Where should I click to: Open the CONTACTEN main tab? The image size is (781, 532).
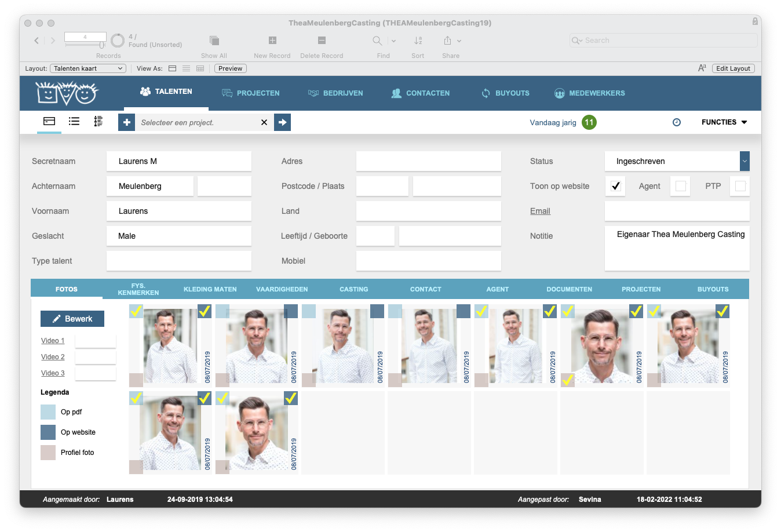pos(421,93)
